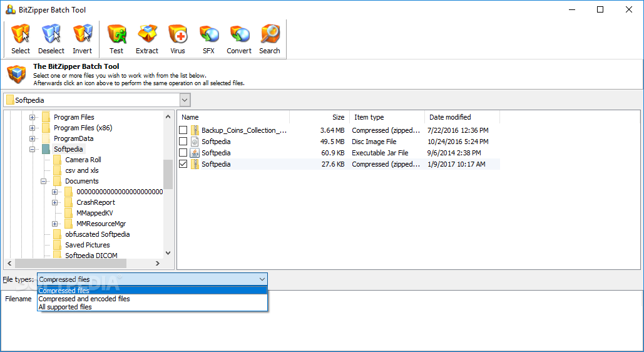Click the SFX toolbar icon

coord(208,39)
